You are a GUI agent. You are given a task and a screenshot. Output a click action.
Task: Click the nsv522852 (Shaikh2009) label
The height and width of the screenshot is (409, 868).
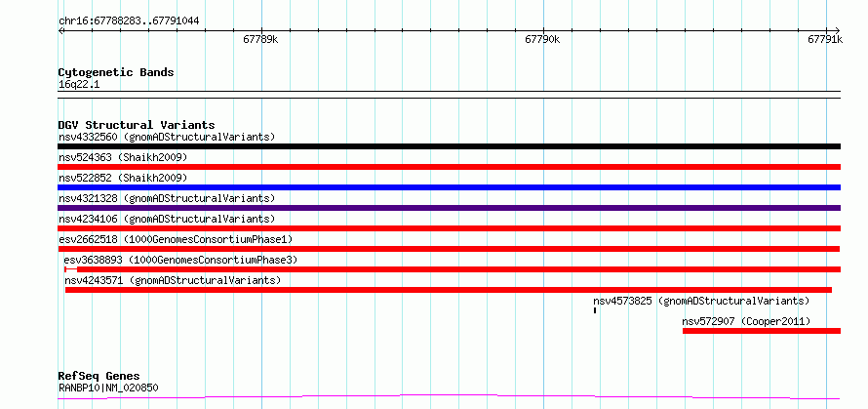[x=123, y=178]
